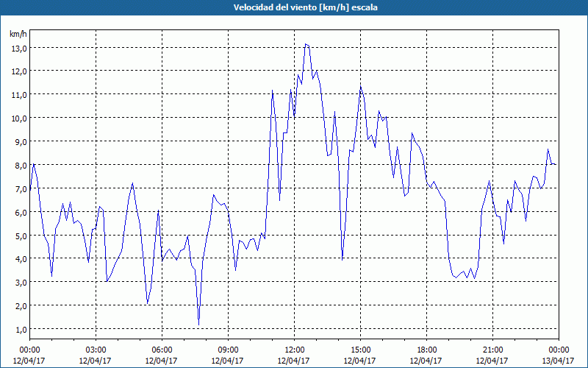Select the '7,0' y-axis value
The height and width of the screenshot is (368, 588).
tap(21, 189)
